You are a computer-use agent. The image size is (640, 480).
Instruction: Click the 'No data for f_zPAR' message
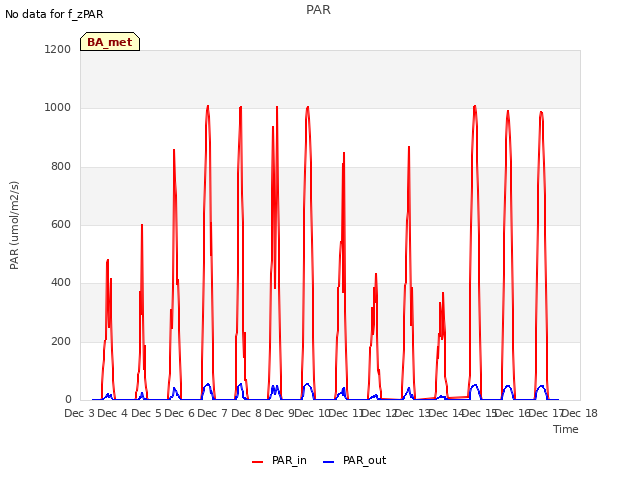pos(54,14)
